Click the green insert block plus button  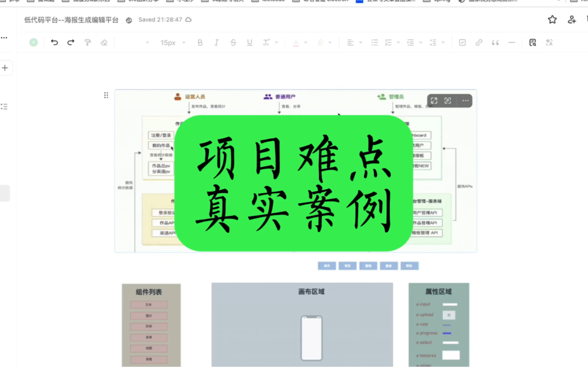coord(33,43)
